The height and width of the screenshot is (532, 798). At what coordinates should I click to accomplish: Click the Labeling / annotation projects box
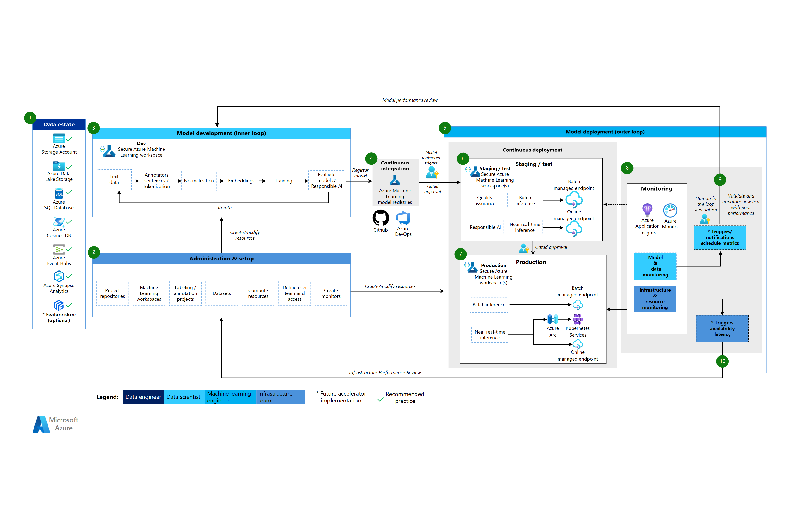point(185,293)
